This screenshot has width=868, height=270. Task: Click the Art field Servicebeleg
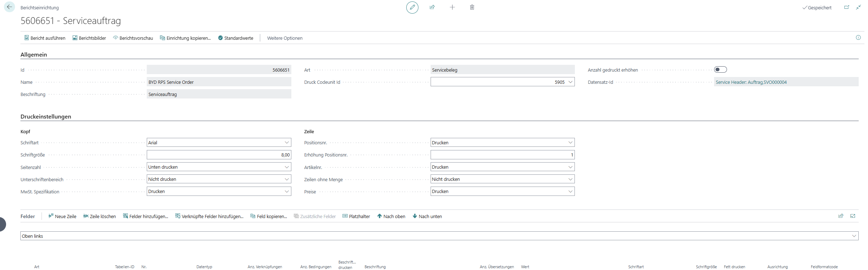pyautogui.click(x=502, y=70)
